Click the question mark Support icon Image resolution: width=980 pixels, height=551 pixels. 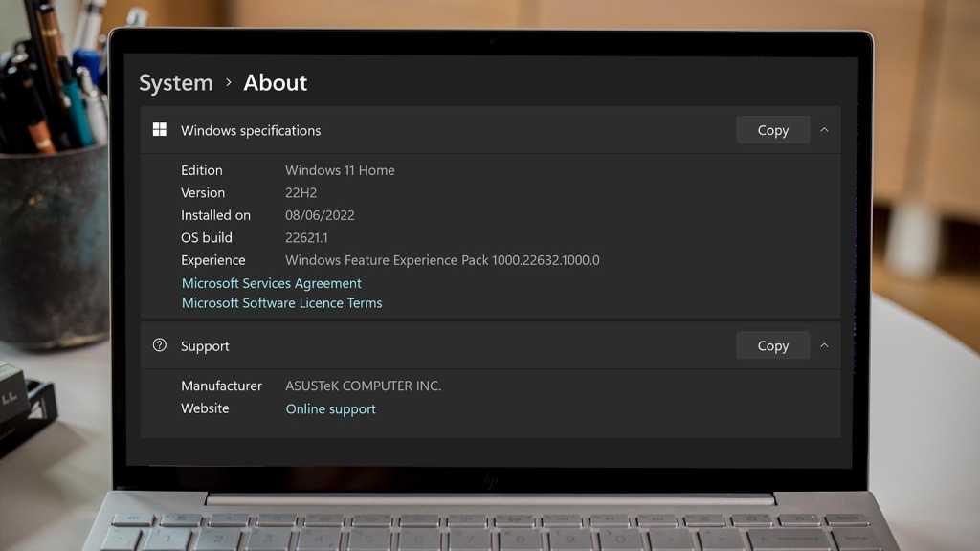point(160,344)
